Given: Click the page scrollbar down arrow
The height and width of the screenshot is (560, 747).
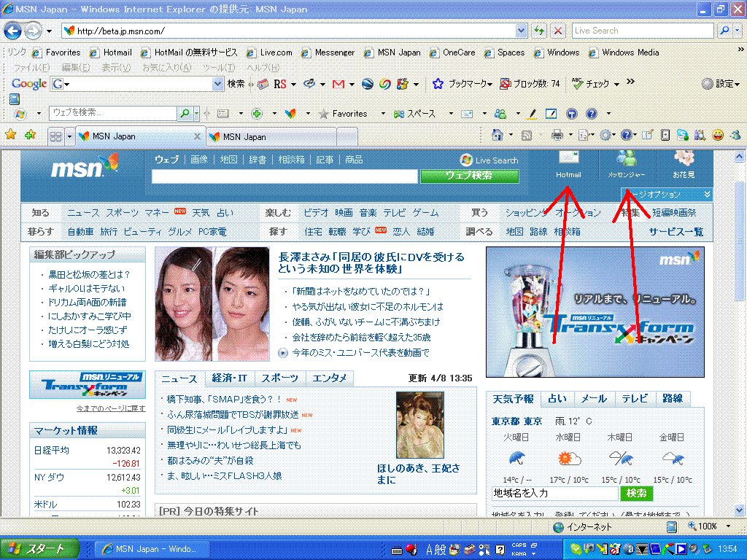Looking at the screenshot, I should 739,510.
